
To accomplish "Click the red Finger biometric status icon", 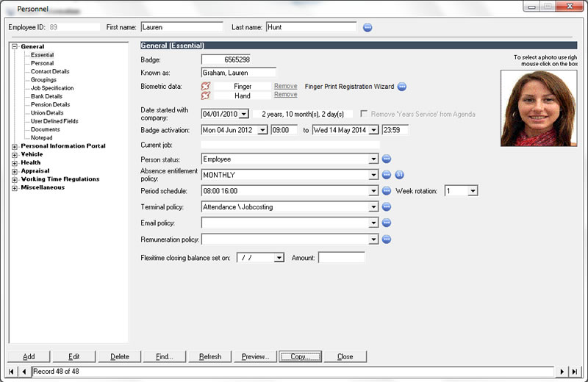I will (x=206, y=87).
